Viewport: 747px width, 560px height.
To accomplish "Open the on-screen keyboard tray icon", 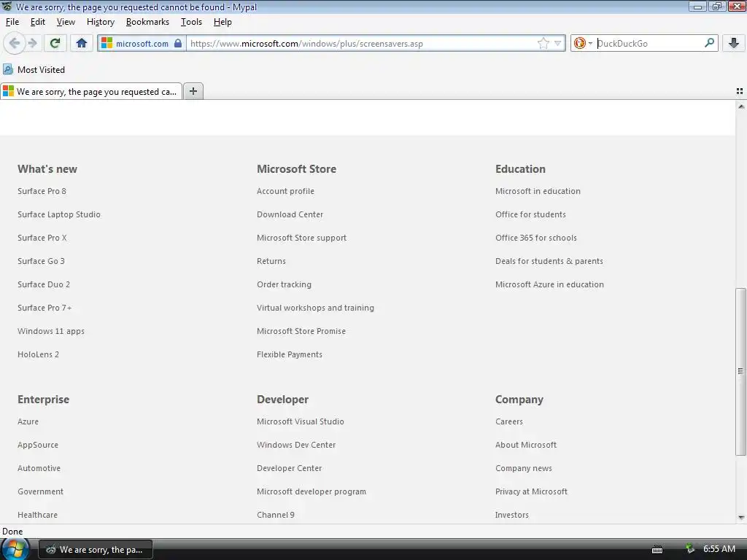I will 657,550.
